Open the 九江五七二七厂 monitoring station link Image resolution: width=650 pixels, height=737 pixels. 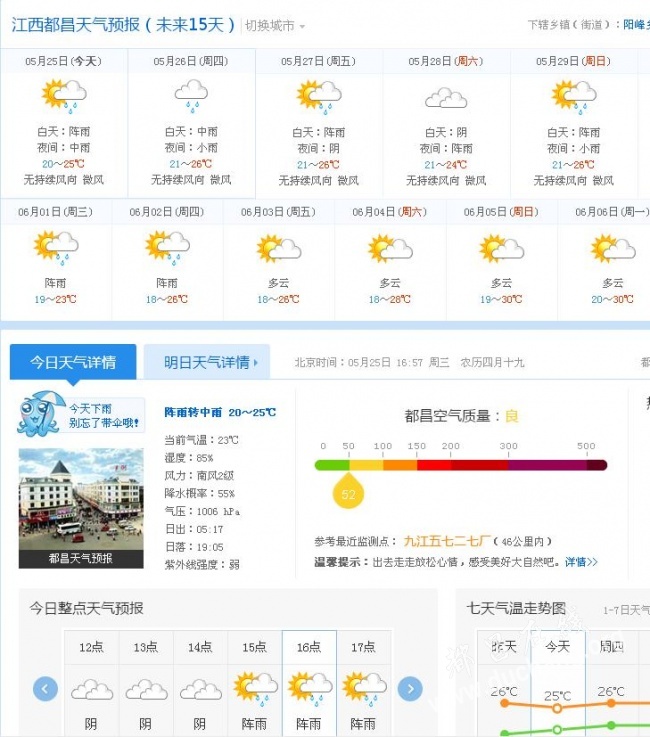pos(447,541)
